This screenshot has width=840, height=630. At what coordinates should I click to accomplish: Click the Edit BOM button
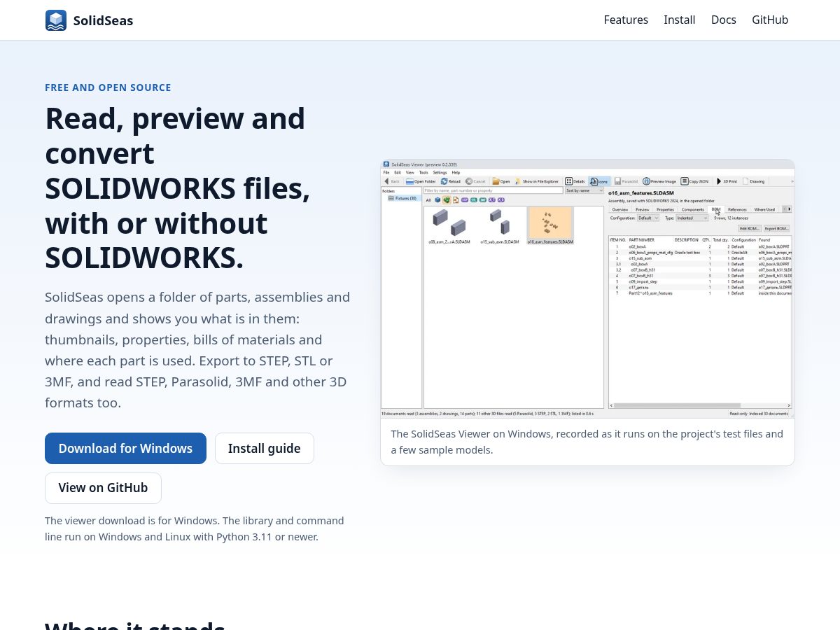[x=750, y=228]
